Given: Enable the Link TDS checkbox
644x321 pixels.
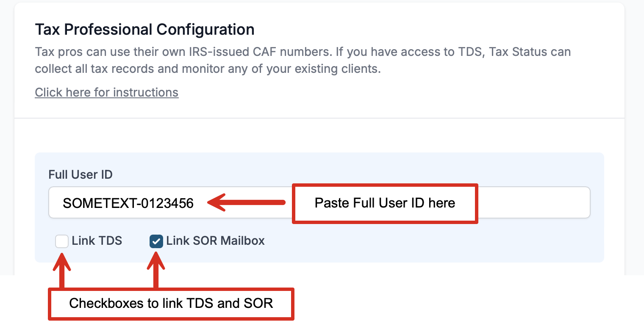Looking at the screenshot, I should (62, 241).
